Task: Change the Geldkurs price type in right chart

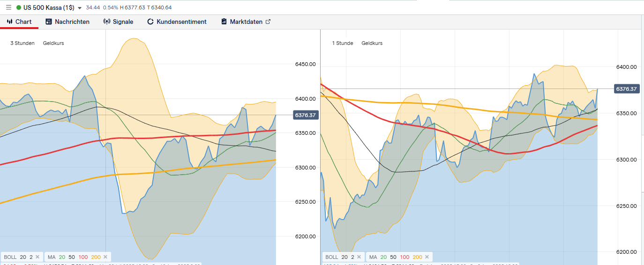Action: pos(372,43)
